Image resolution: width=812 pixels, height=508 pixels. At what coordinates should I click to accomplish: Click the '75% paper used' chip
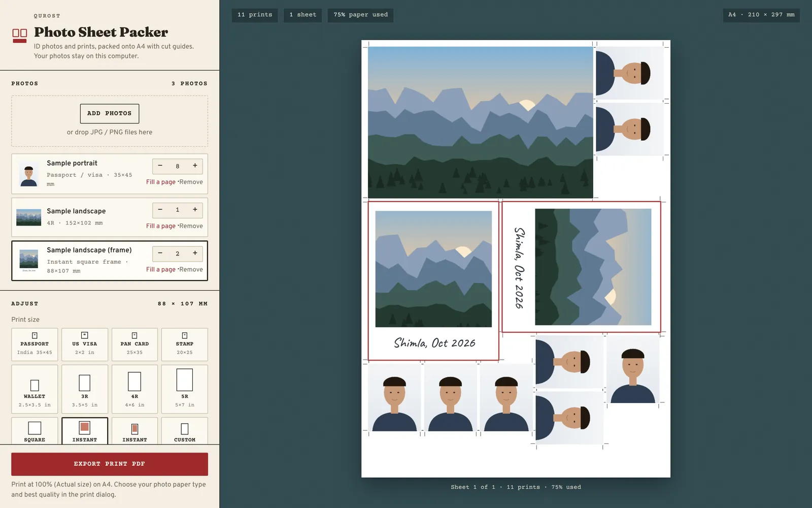pyautogui.click(x=360, y=15)
